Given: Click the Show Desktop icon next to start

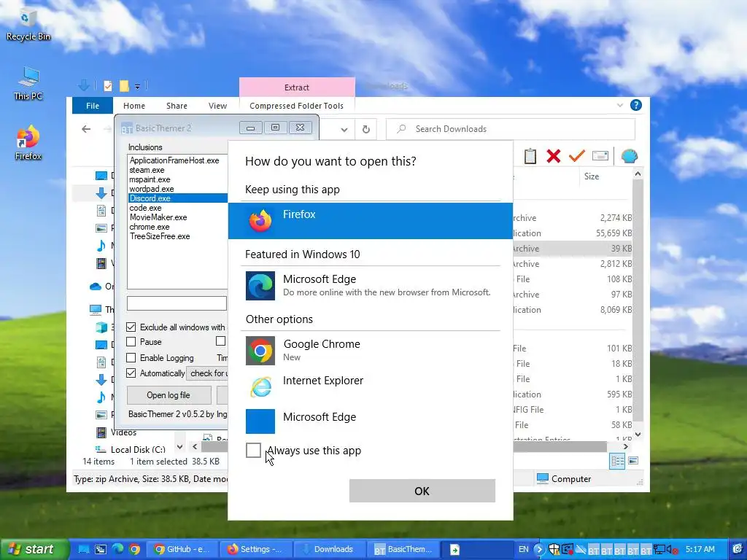Looking at the screenshot, I should coord(84,549).
